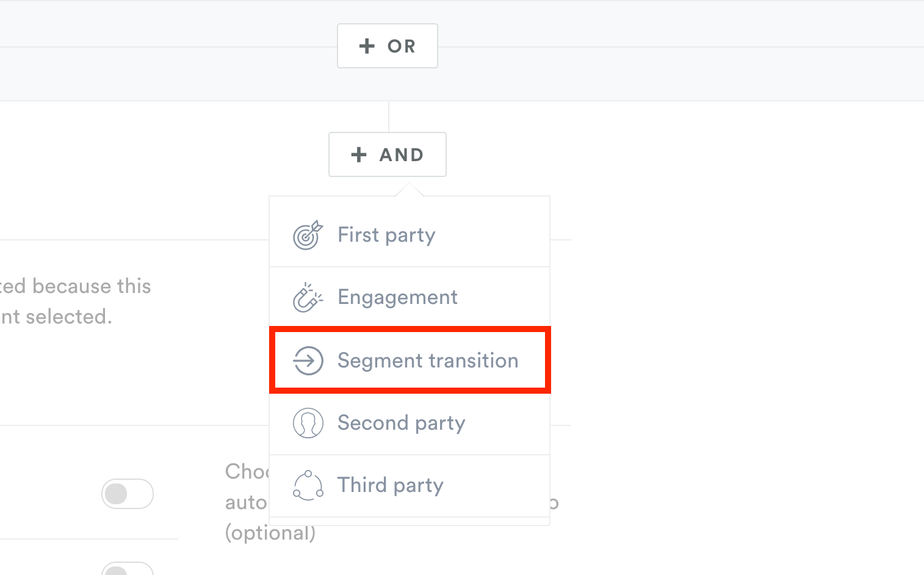Pick the highlighted Segment transition entry
Viewport: 924px width, 575px height.
[410, 360]
